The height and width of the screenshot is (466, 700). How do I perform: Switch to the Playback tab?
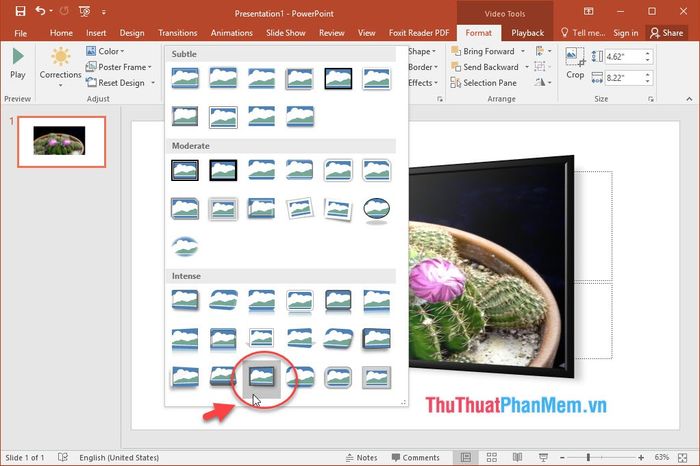click(x=527, y=33)
